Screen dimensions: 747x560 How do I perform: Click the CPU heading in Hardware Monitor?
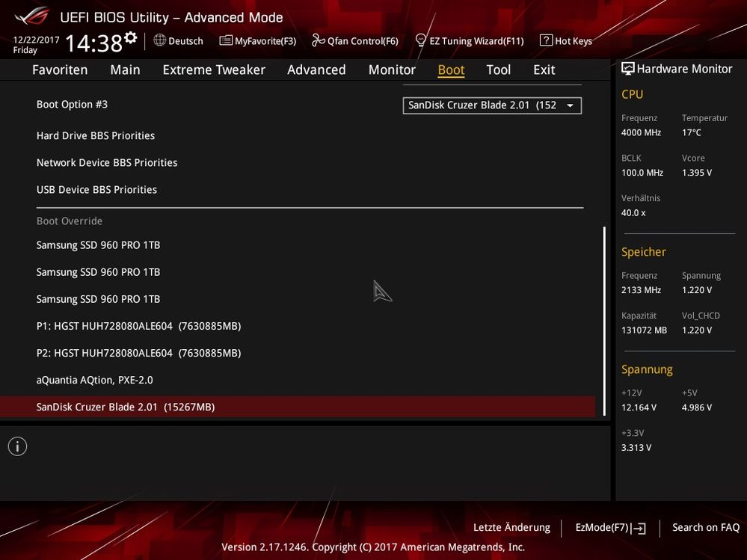point(632,94)
